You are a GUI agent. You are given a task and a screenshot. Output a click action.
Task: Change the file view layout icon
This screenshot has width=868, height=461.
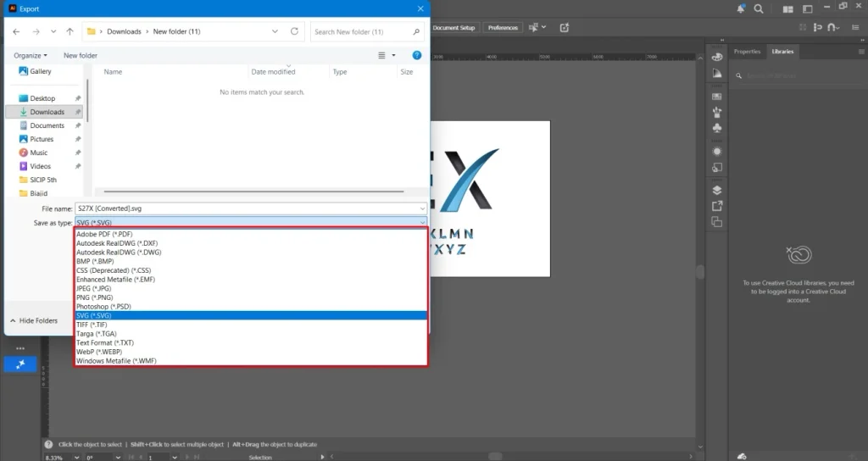point(381,55)
